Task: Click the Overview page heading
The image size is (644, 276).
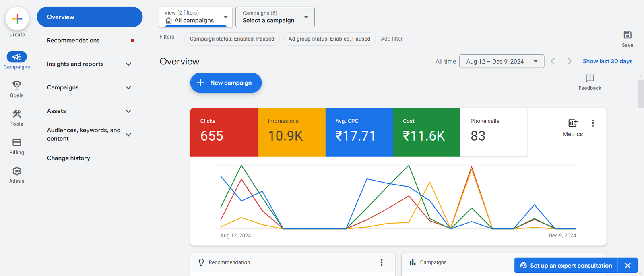Action: coord(180,61)
